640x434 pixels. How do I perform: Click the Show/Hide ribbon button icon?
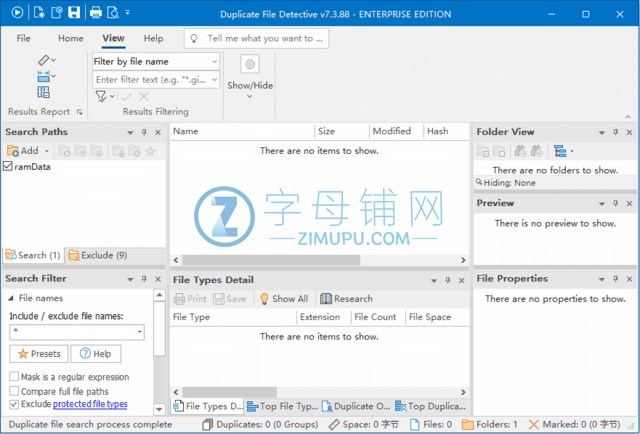(250, 64)
